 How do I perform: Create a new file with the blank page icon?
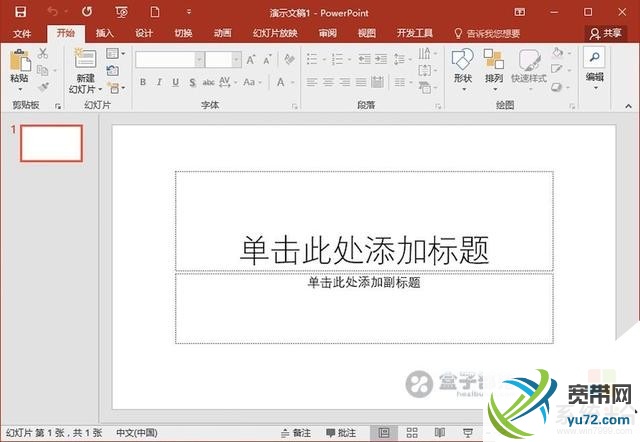pos(155,11)
